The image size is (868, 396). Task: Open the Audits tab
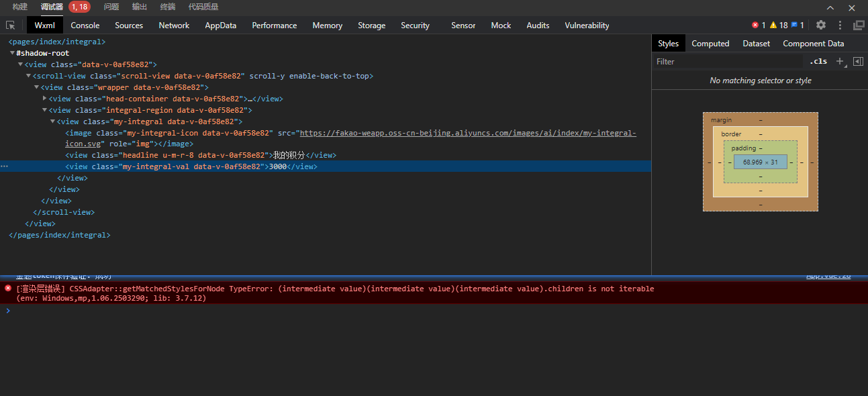(538, 25)
